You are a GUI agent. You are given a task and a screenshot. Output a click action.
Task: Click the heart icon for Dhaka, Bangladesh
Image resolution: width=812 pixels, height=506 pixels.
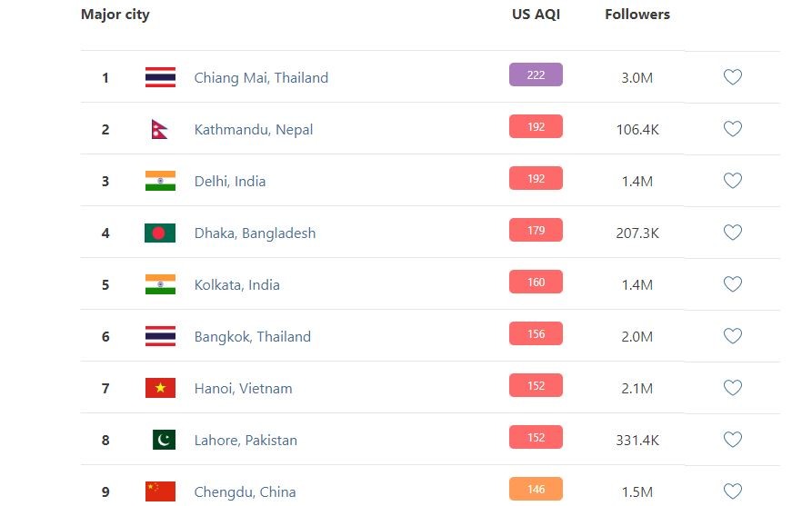click(x=732, y=233)
